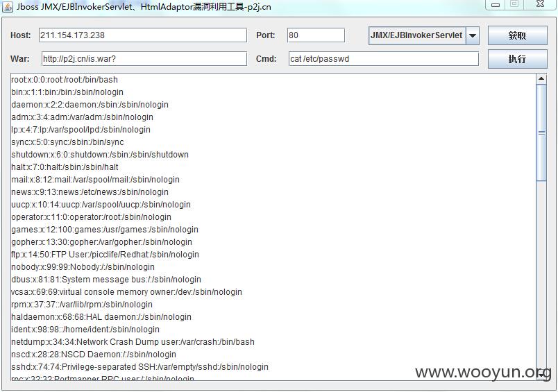Click the line starting 'mail:x:8:12'
The image size is (558, 392).
click(x=95, y=180)
